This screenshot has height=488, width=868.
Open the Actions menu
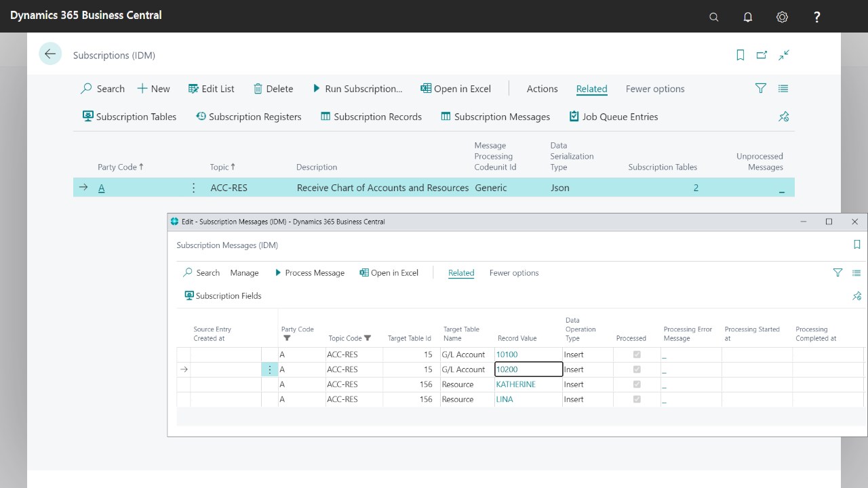542,89
